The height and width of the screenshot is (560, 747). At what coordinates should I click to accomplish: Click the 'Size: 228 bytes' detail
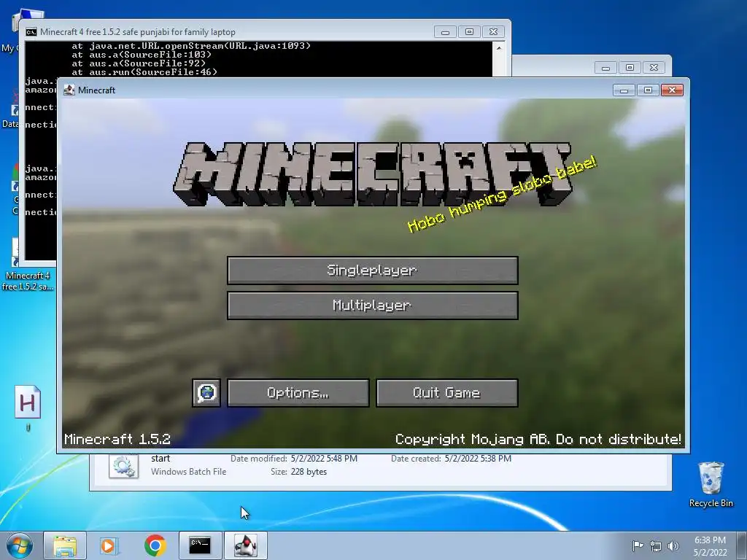298,472
